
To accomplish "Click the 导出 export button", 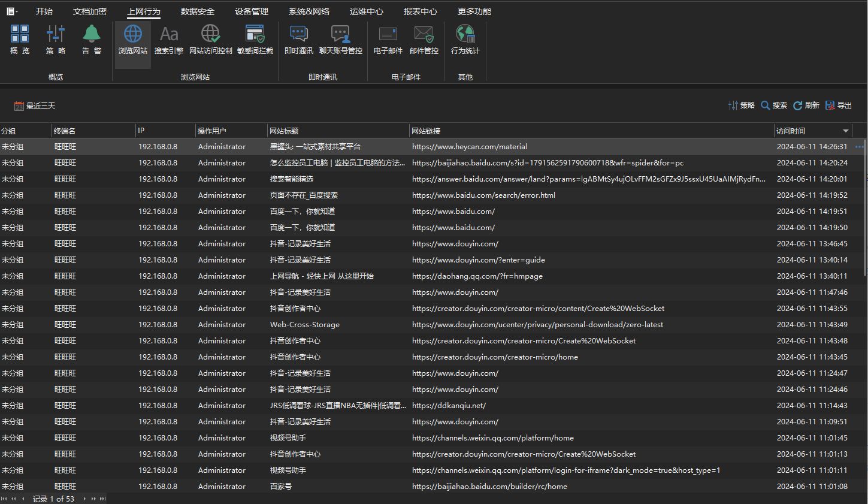I will pyautogui.click(x=839, y=105).
